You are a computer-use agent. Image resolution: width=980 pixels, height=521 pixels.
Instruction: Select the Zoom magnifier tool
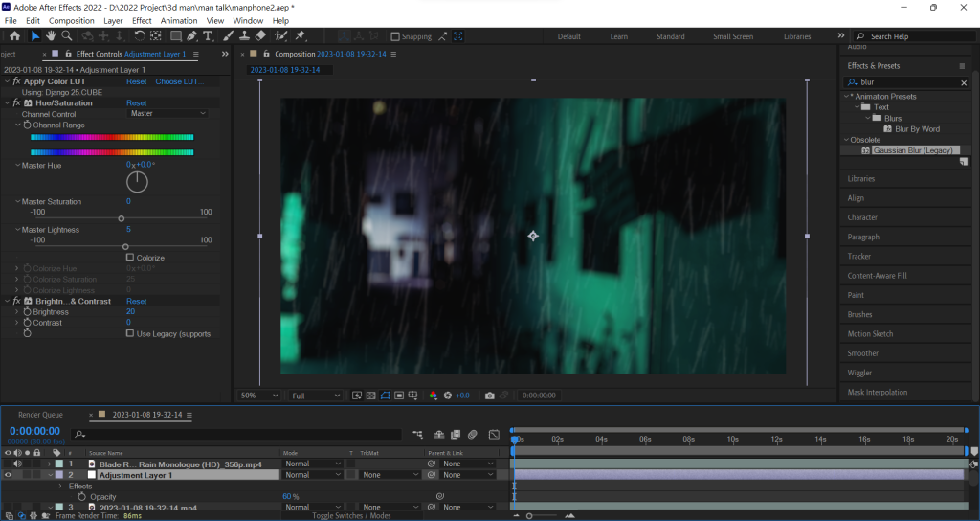coord(66,36)
